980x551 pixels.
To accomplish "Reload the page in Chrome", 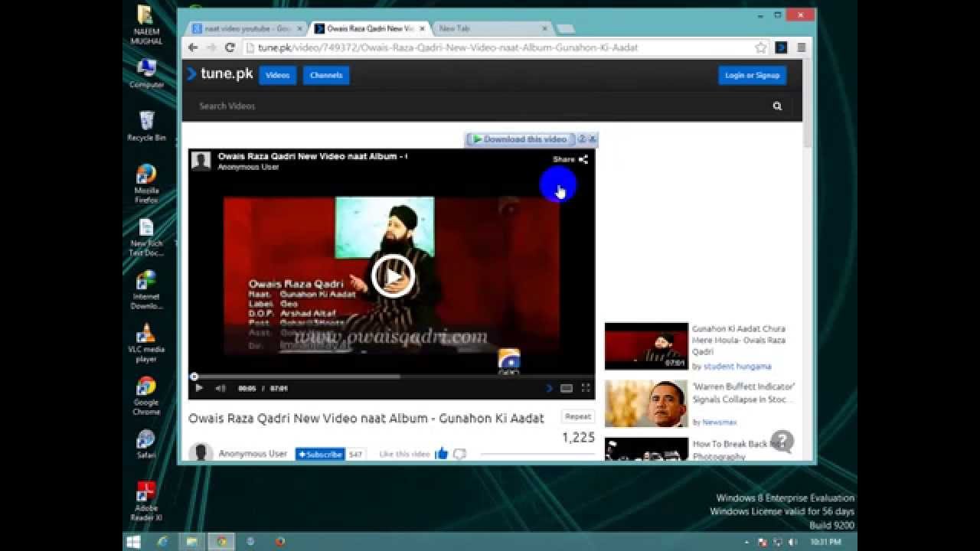I will (230, 47).
